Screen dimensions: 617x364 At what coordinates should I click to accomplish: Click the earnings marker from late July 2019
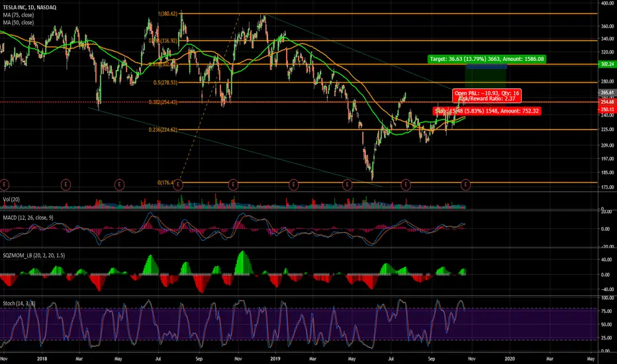point(406,184)
